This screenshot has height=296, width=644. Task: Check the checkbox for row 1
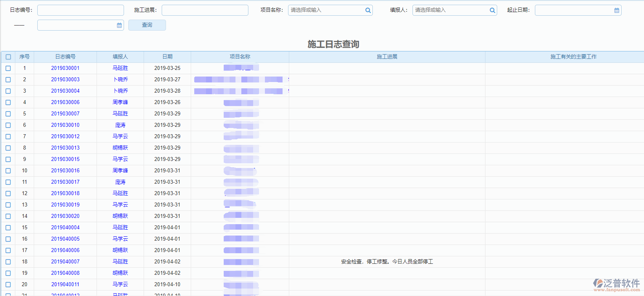tap(8, 68)
